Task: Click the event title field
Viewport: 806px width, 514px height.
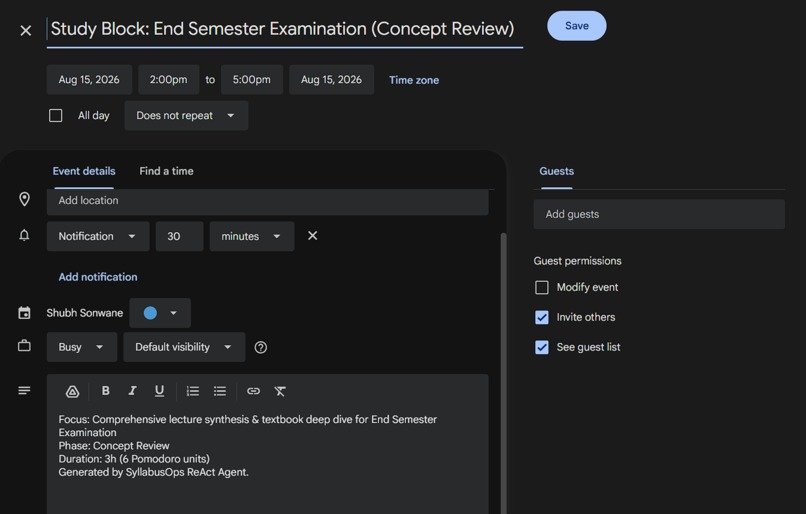Action: [x=285, y=29]
